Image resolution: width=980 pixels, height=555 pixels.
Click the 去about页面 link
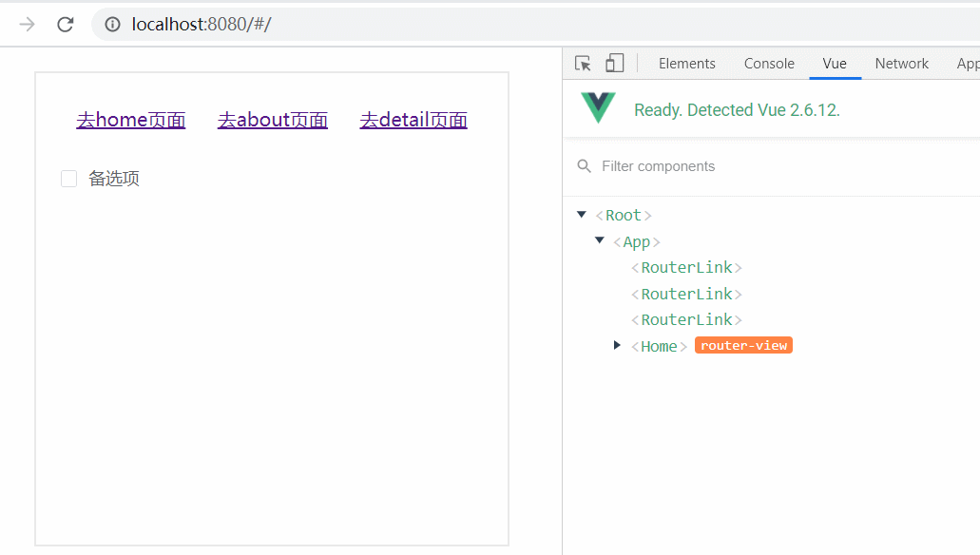tap(272, 119)
